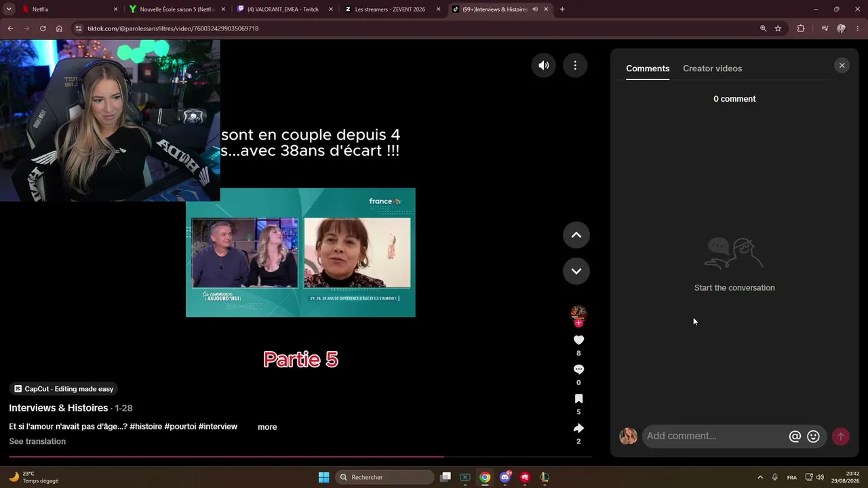Go to the previous video

point(576,235)
